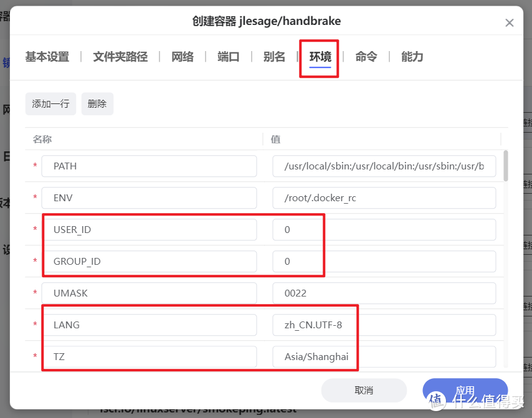Switch to the 环境 tab
This screenshot has height=418, width=532.
319,56
